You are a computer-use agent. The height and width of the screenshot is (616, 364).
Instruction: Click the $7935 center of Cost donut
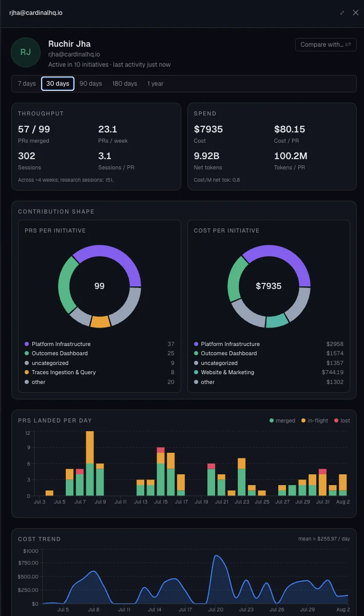(x=269, y=286)
